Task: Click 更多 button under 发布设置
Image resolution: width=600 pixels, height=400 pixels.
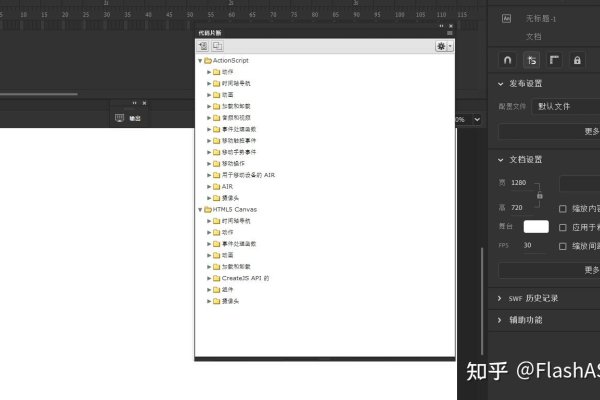Action: 549,131
